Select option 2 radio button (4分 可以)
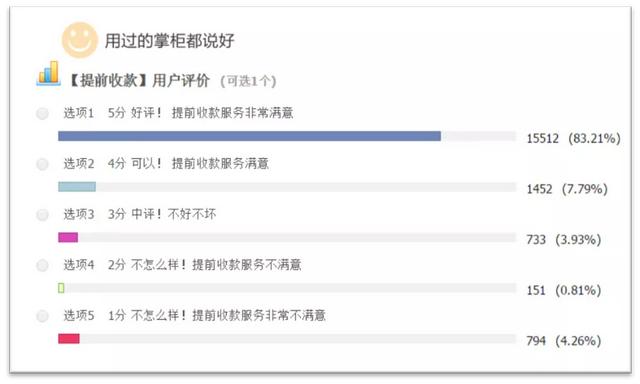640x384 pixels. click(x=42, y=164)
